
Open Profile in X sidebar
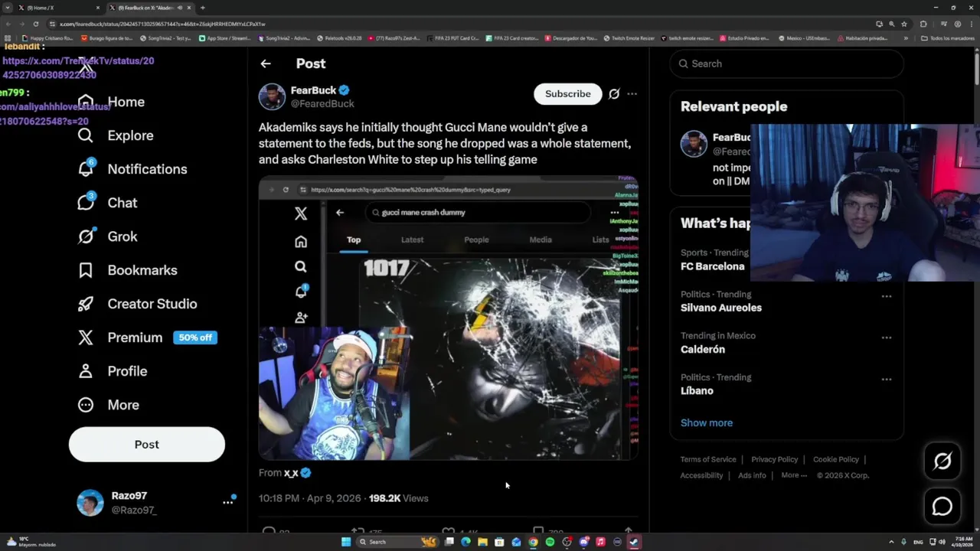click(113, 371)
